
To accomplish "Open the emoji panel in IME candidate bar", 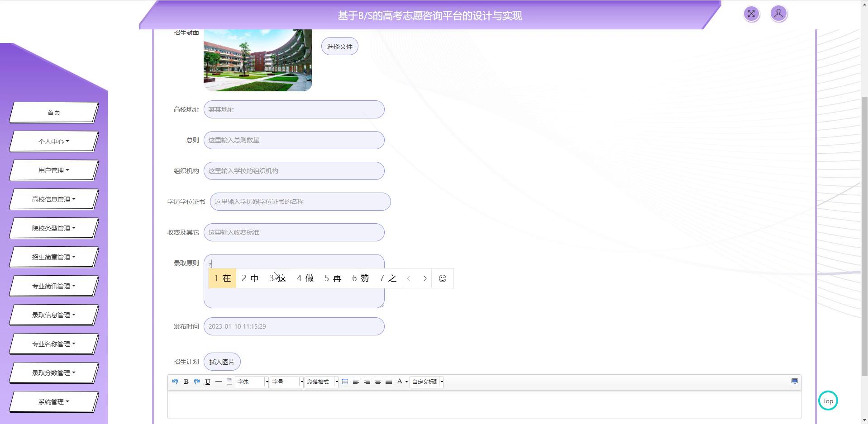I will 443,278.
